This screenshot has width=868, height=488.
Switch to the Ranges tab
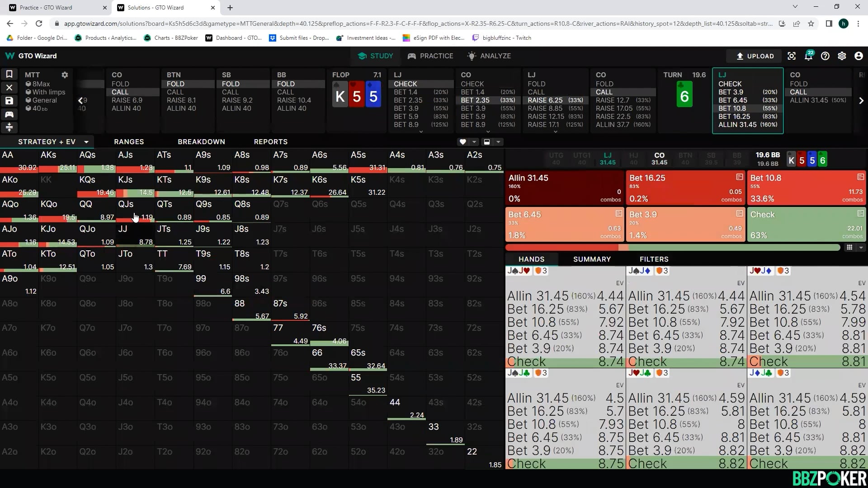[x=129, y=142]
